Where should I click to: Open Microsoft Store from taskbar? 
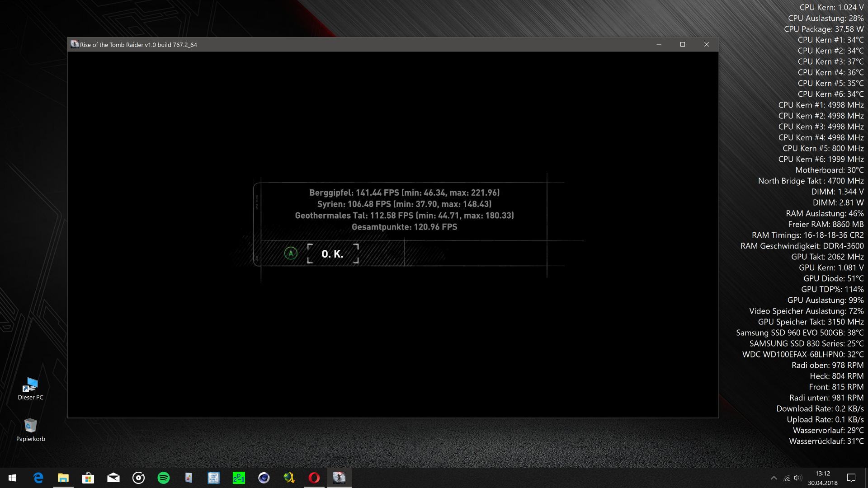[88, 478]
